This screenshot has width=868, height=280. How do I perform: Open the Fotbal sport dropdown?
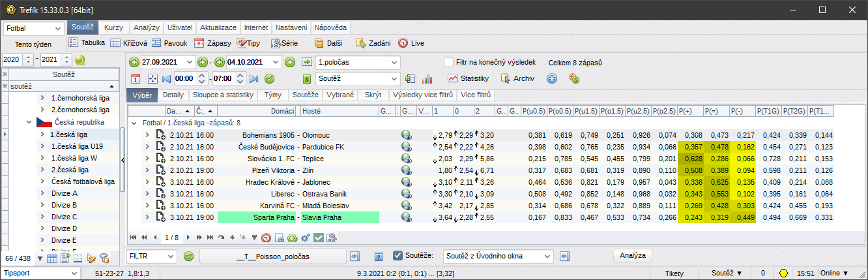(x=34, y=29)
